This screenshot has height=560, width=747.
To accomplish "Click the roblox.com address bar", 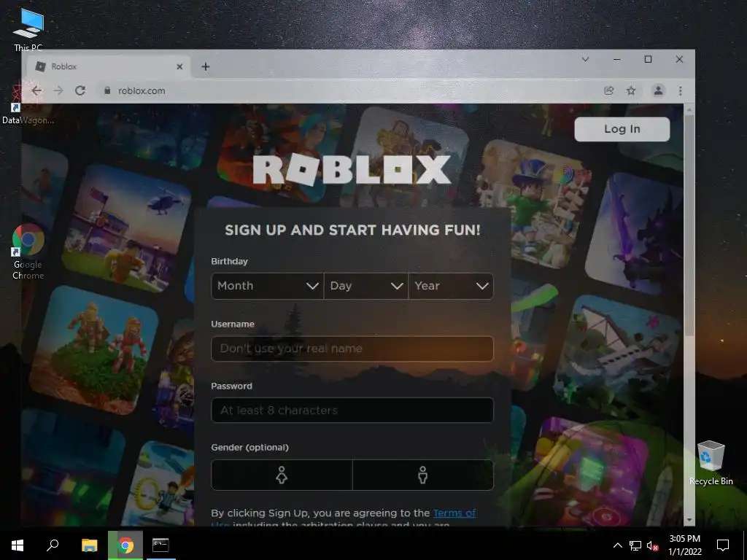I will [x=348, y=90].
